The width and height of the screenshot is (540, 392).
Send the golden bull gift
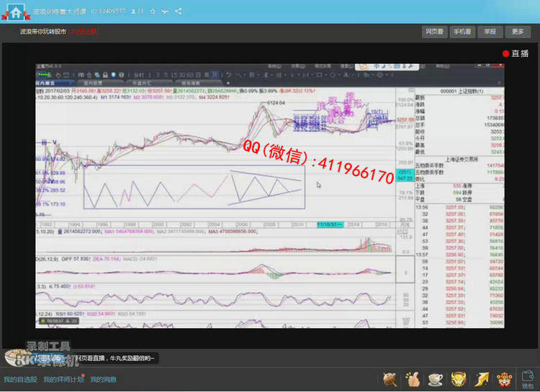click(x=459, y=378)
